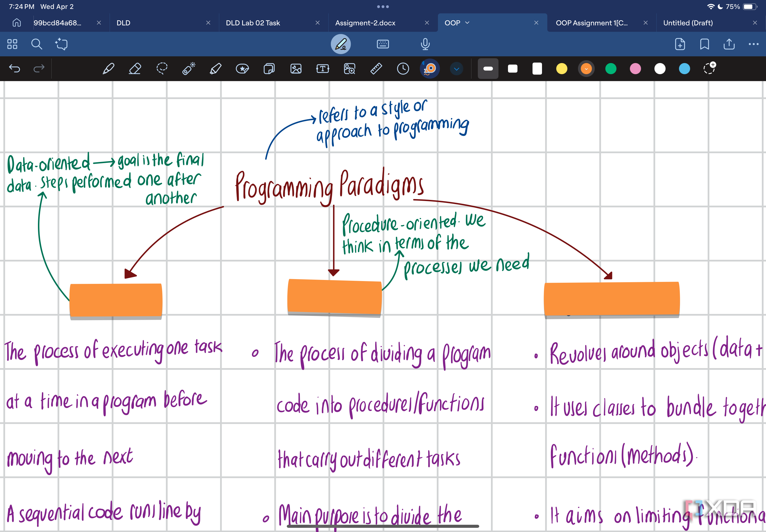
Task: Open the image scan tool
Action: (350, 69)
